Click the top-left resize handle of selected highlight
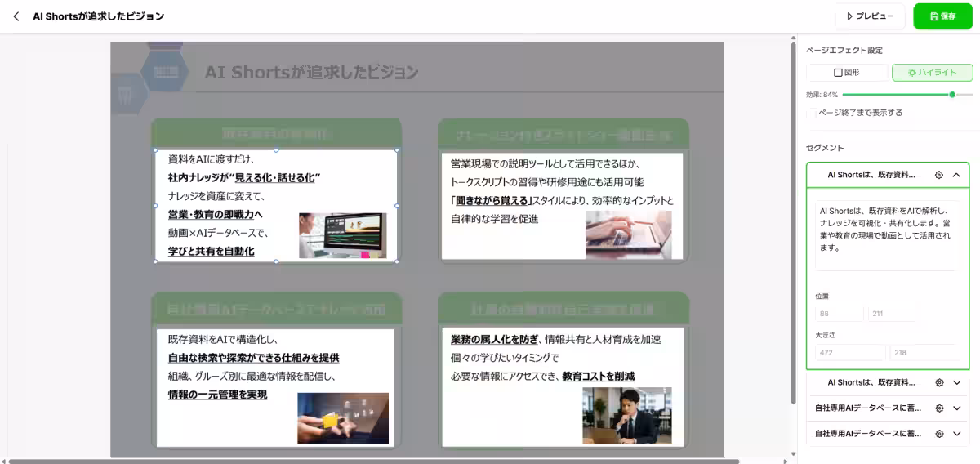980x464 pixels. (x=154, y=150)
